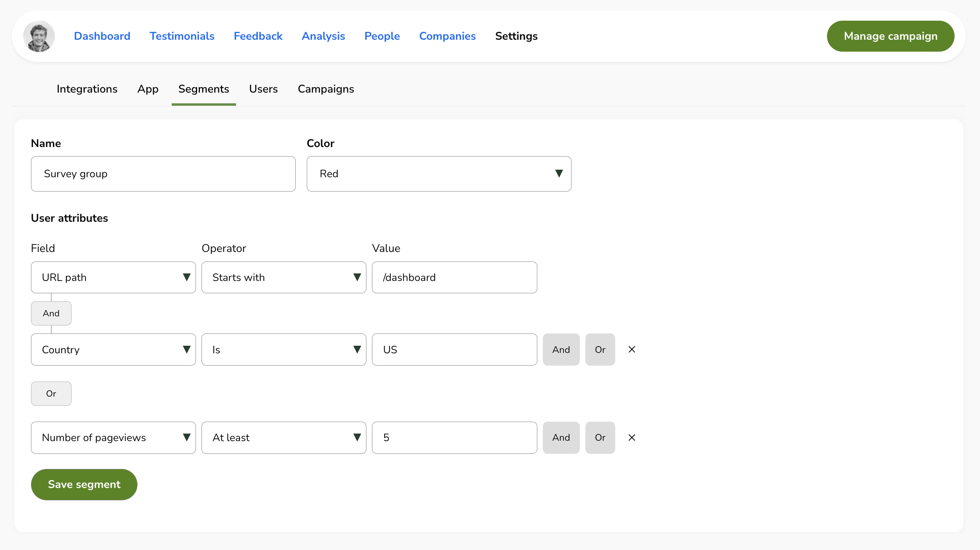This screenshot has height=550, width=980.
Task: Switch to the Campaigns tab
Action: [x=325, y=89]
